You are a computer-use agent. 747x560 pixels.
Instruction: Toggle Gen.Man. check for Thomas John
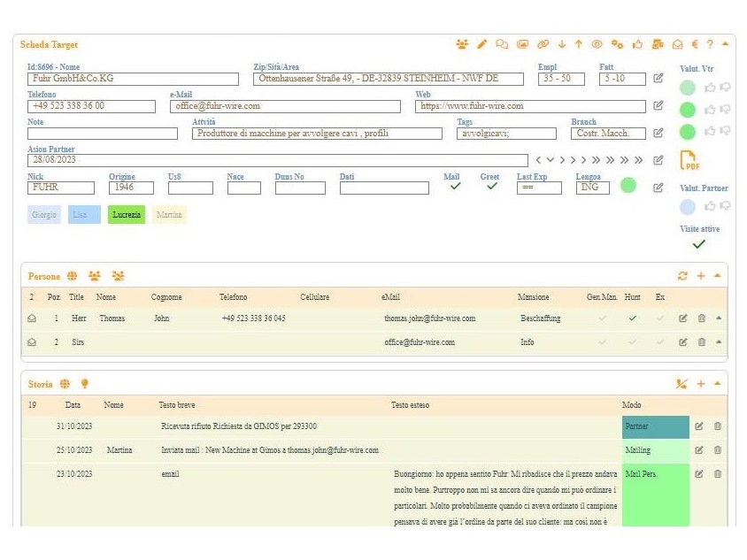point(602,318)
